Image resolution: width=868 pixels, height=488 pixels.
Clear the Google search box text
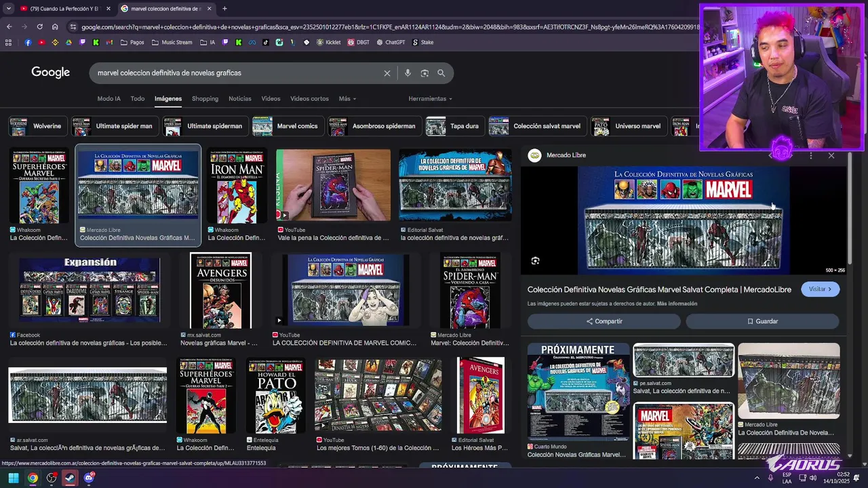tap(387, 73)
